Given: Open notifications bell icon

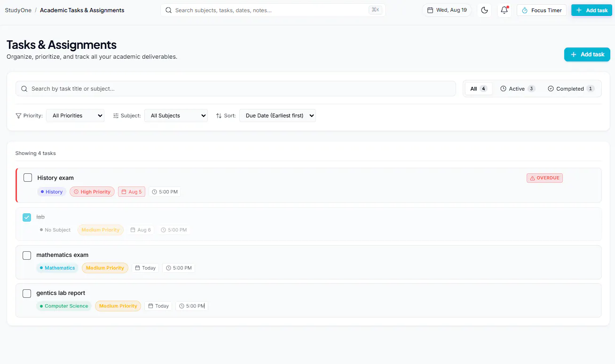Looking at the screenshot, I should [504, 10].
